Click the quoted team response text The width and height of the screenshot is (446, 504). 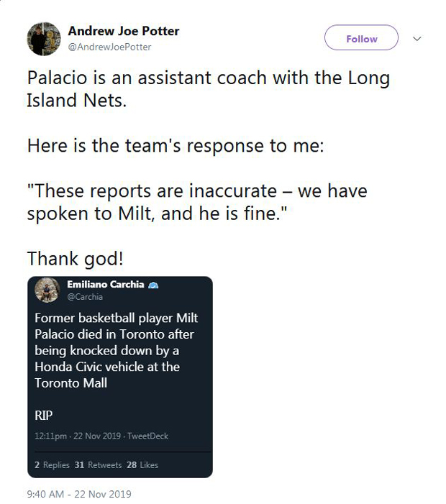[x=197, y=203]
